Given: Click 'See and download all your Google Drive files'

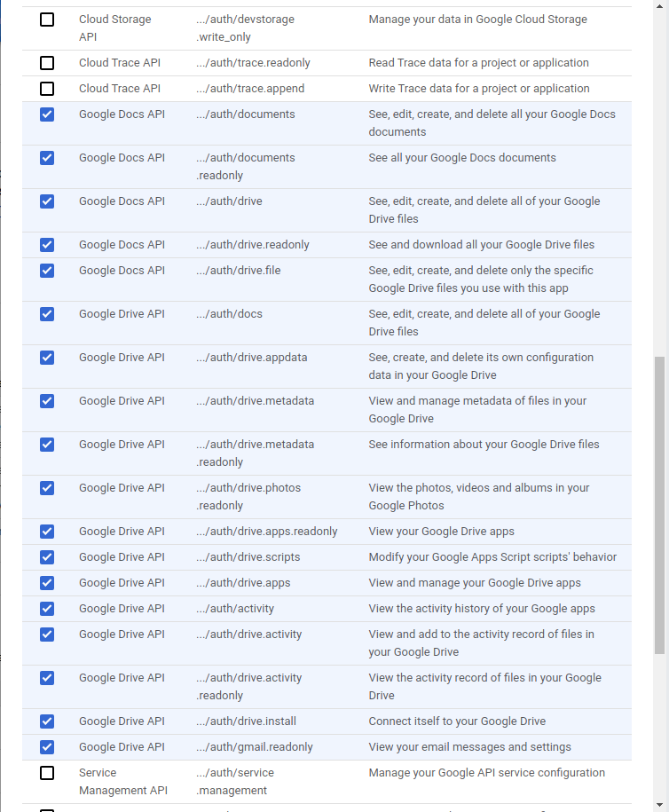Looking at the screenshot, I should (482, 244).
